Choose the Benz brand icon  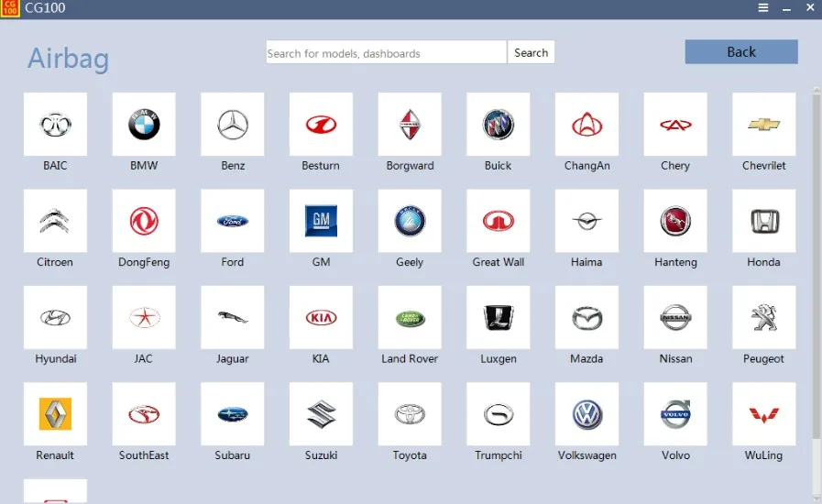[232, 125]
